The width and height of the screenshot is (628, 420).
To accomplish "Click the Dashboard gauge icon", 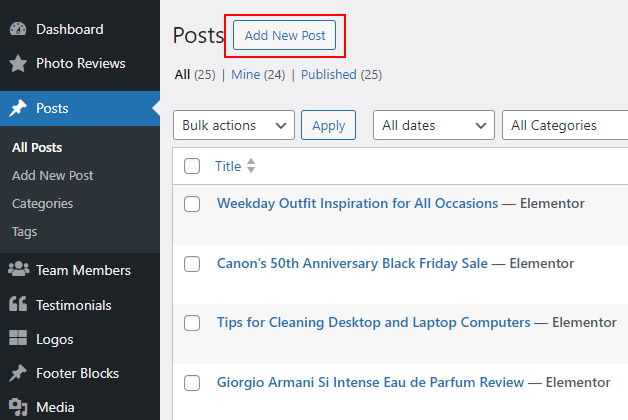I will pyautogui.click(x=18, y=29).
